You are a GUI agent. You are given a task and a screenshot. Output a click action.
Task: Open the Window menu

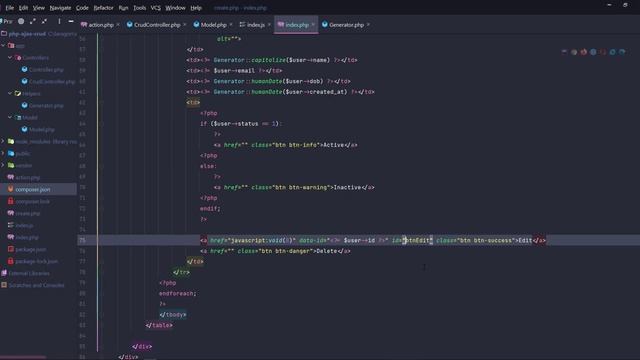(176, 8)
